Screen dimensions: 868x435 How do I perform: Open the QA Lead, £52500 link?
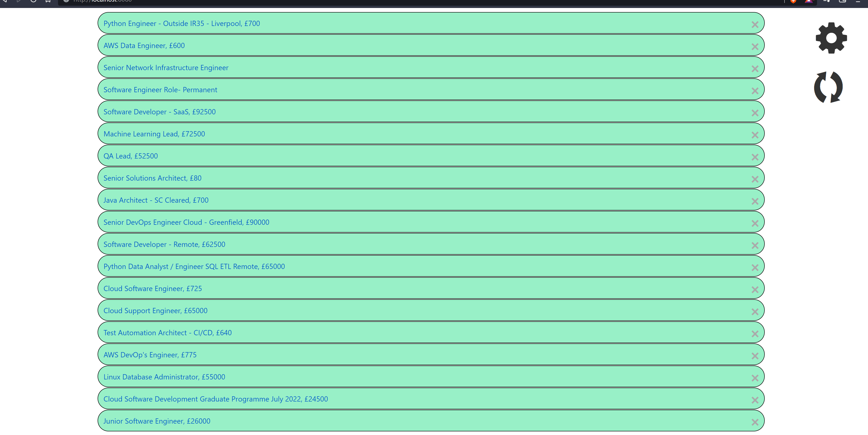coord(130,156)
